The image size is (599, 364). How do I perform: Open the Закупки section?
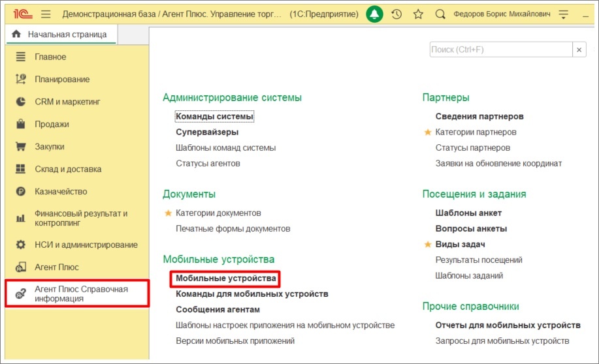coord(50,147)
